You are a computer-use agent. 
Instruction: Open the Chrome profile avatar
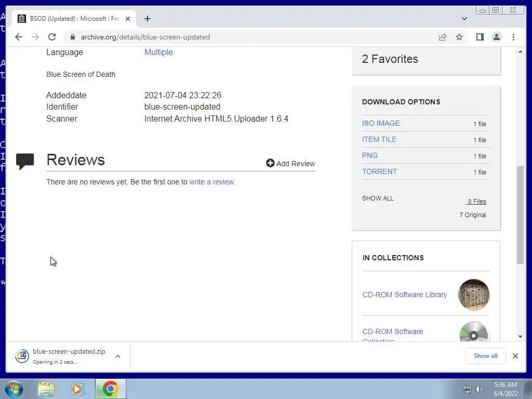[x=496, y=37]
